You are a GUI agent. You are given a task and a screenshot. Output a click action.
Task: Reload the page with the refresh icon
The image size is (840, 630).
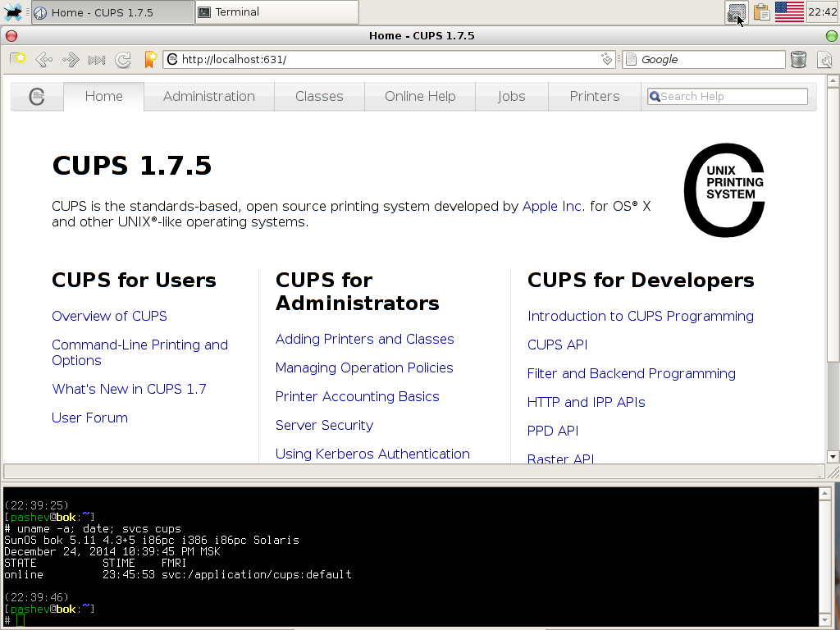pyautogui.click(x=123, y=59)
